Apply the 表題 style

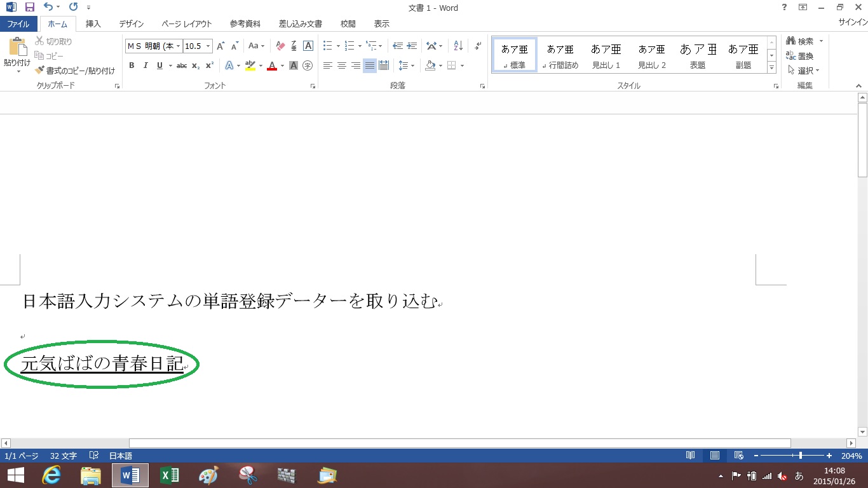tap(698, 55)
